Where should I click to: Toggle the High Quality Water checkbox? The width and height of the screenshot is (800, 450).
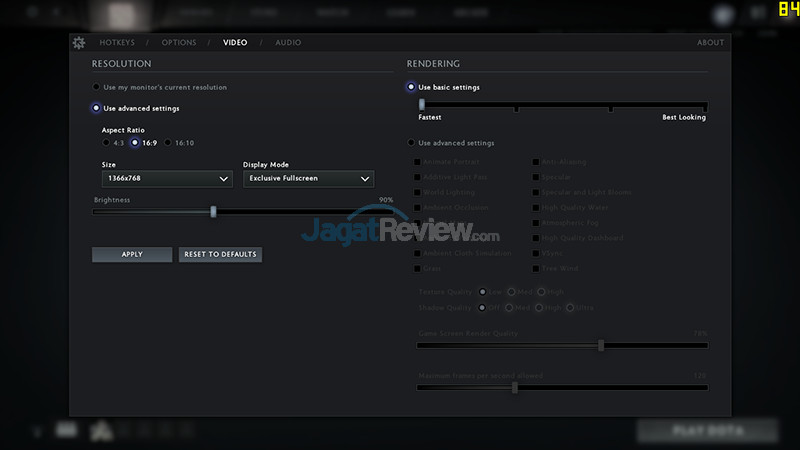tap(536, 208)
